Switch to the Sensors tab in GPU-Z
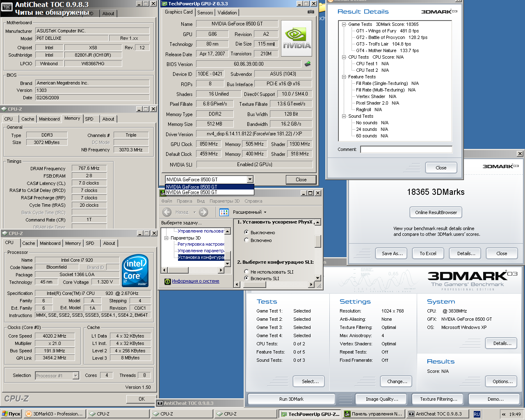Viewport: 525px width, 420px height. tap(205, 13)
